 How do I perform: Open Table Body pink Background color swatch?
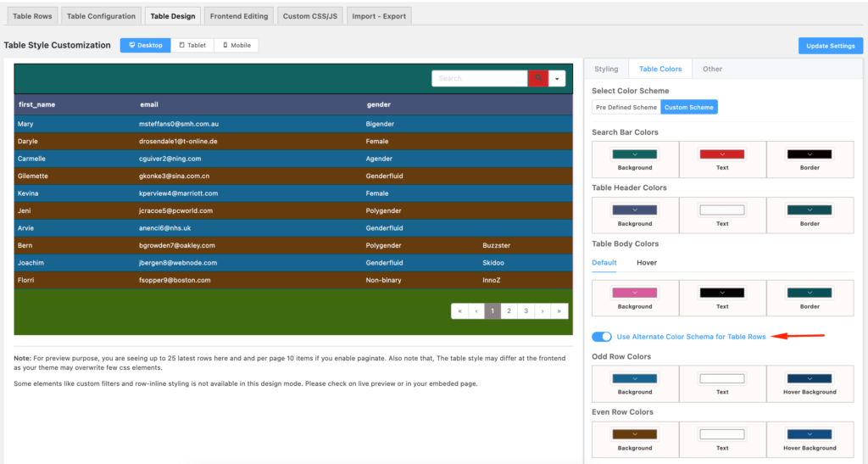click(x=635, y=293)
